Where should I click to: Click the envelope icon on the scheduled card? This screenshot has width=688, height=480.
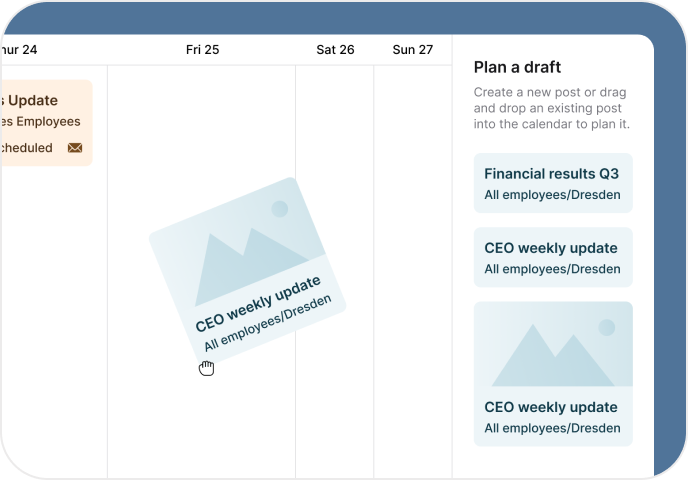coord(75,148)
